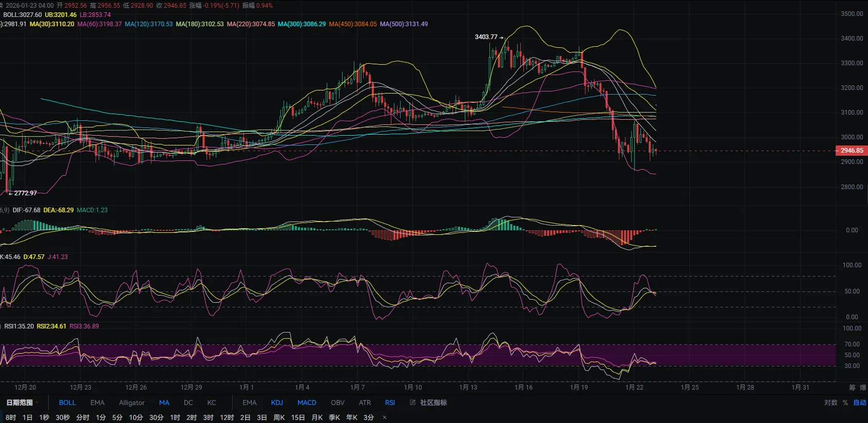The height and width of the screenshot is (423, 868).
Task: Disable the MACD indicator
Action: (307, 402)
